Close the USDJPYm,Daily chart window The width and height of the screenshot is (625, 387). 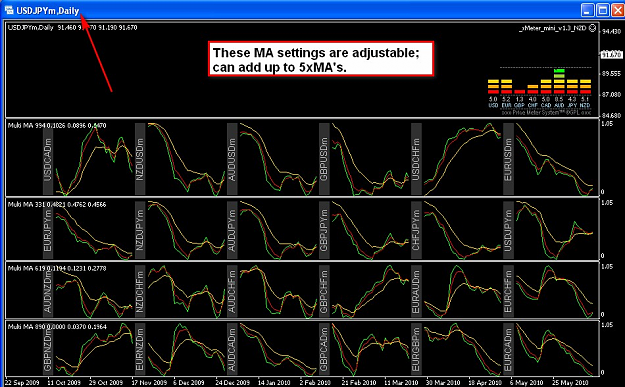coord(617,10)
